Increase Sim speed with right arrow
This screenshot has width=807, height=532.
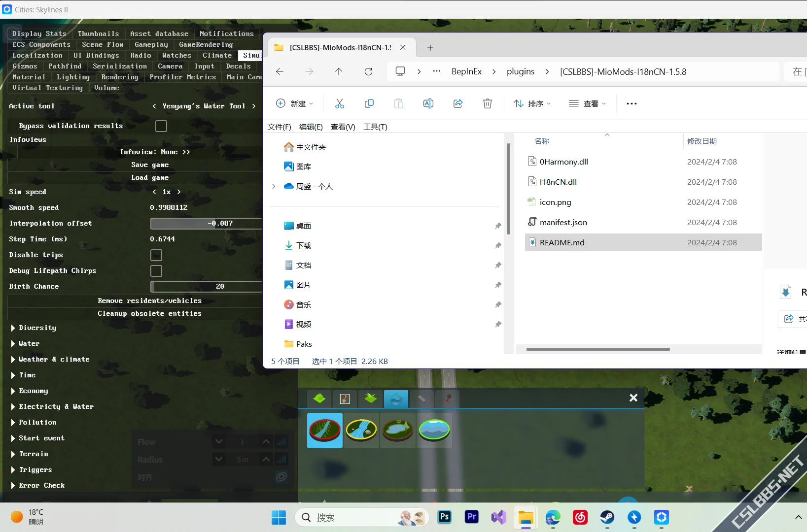click(178, 192)
